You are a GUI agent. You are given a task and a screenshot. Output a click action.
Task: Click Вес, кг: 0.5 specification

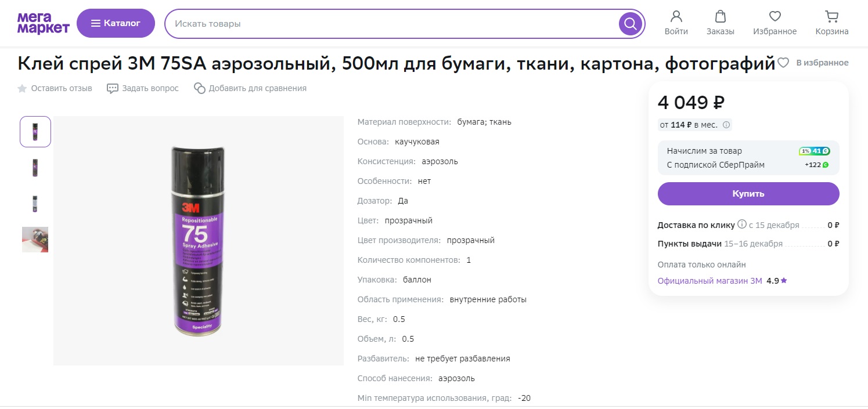pyautogui.click(x=381, y=319)
